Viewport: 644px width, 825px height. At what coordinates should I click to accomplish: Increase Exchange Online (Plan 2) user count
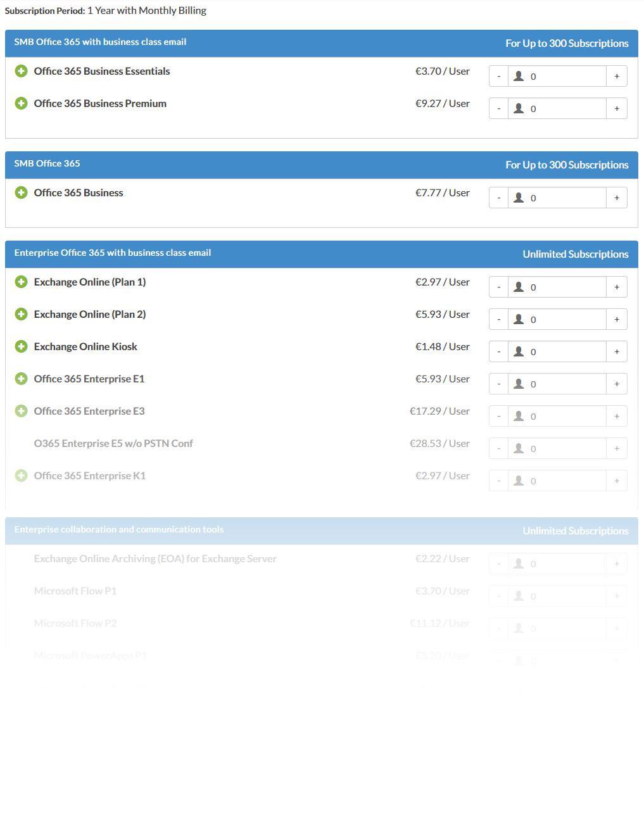point(617,319)
